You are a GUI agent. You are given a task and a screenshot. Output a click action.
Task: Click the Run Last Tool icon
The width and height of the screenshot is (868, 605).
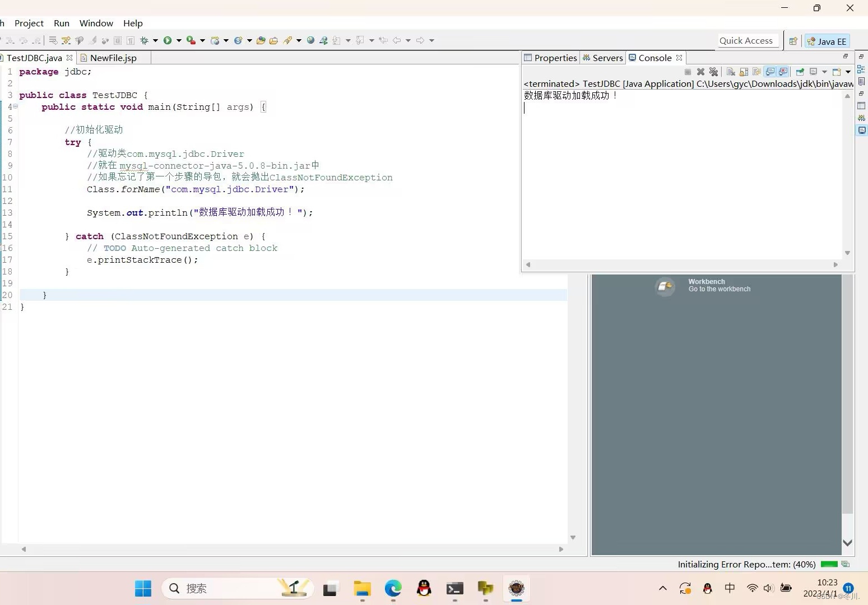pos(191,40)
